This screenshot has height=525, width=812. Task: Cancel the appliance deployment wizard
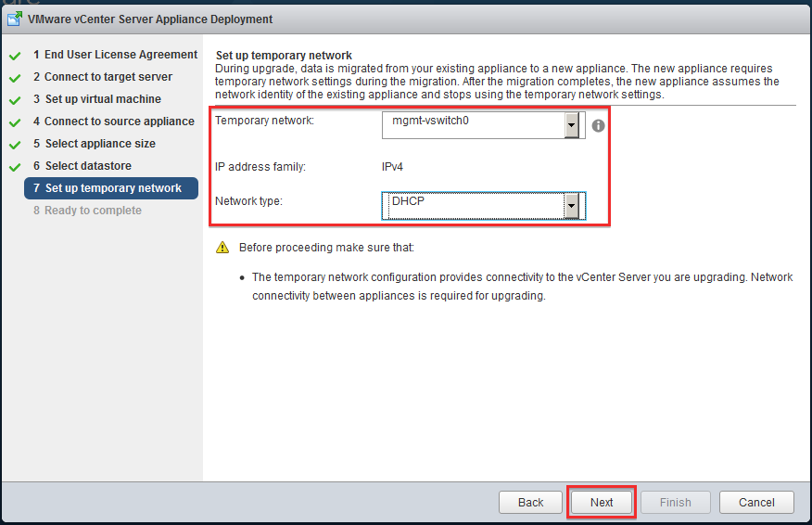click(x=756, y=502)
